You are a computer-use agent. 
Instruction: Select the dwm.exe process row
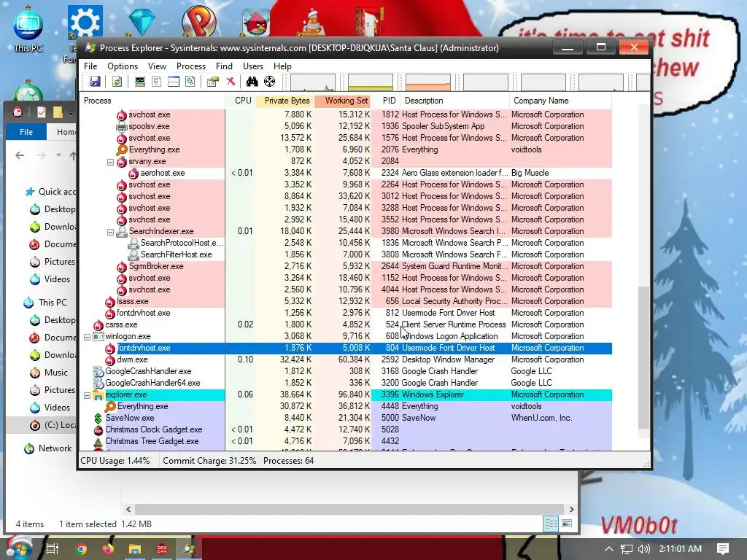[345, 359]
